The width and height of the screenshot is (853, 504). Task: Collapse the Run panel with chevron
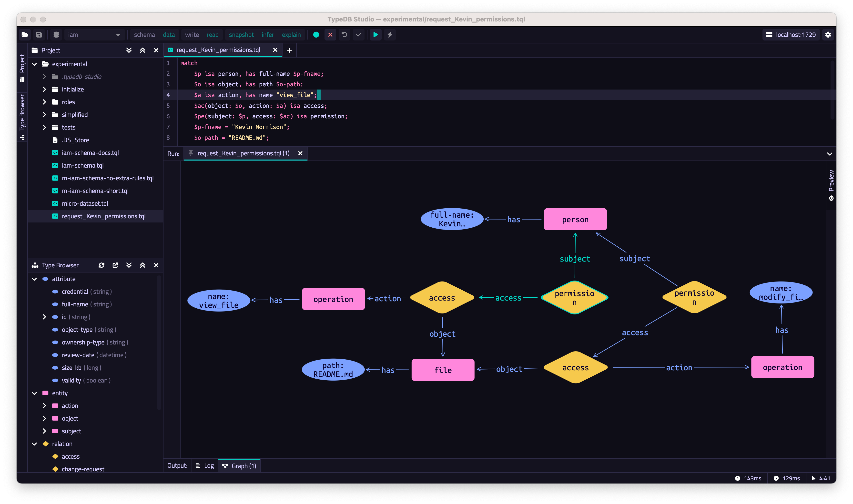[829, 154]
